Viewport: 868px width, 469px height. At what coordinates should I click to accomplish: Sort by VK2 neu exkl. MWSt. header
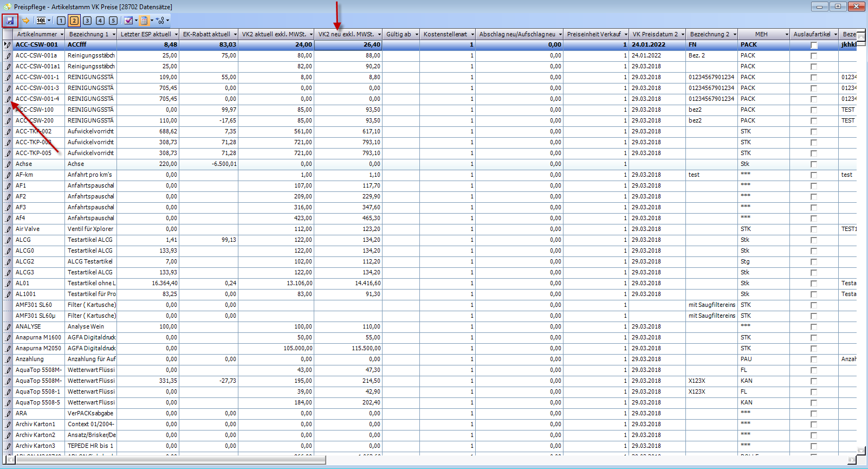[346, 34]
